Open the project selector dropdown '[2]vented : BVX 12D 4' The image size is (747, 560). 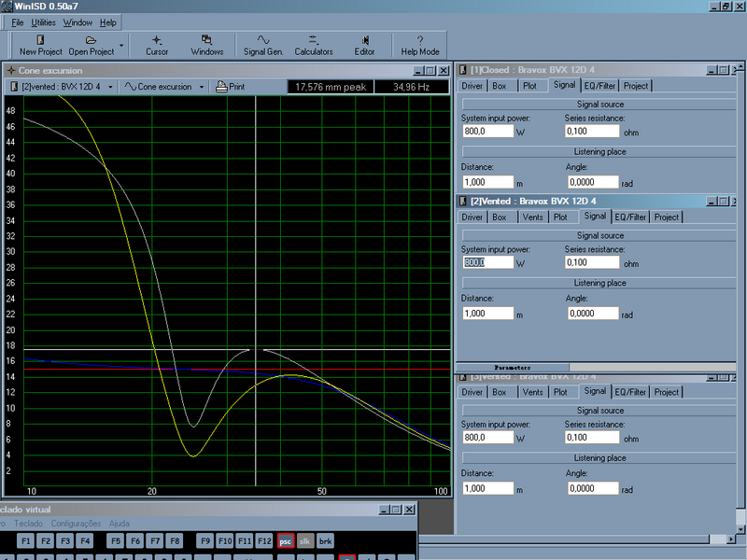[x=110, y=87]
